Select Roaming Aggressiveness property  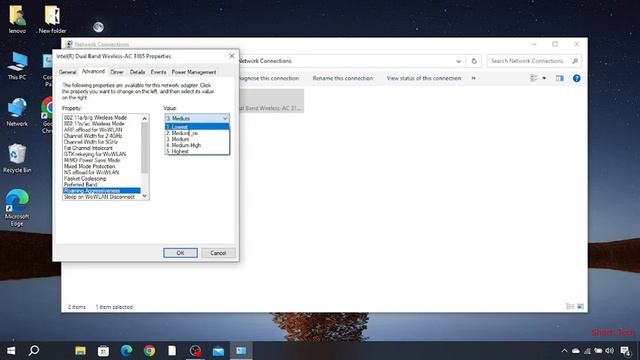pyautogui.click(x=102, y=191)
